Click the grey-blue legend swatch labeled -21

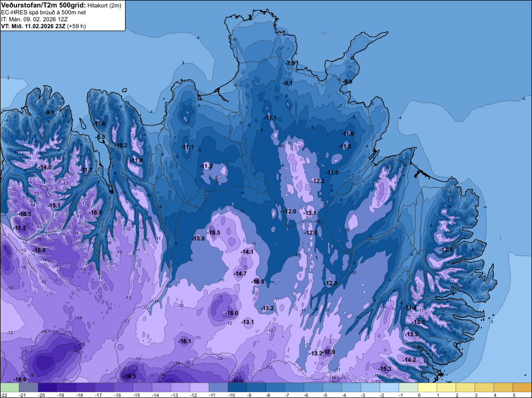click(x=29, y=387)
